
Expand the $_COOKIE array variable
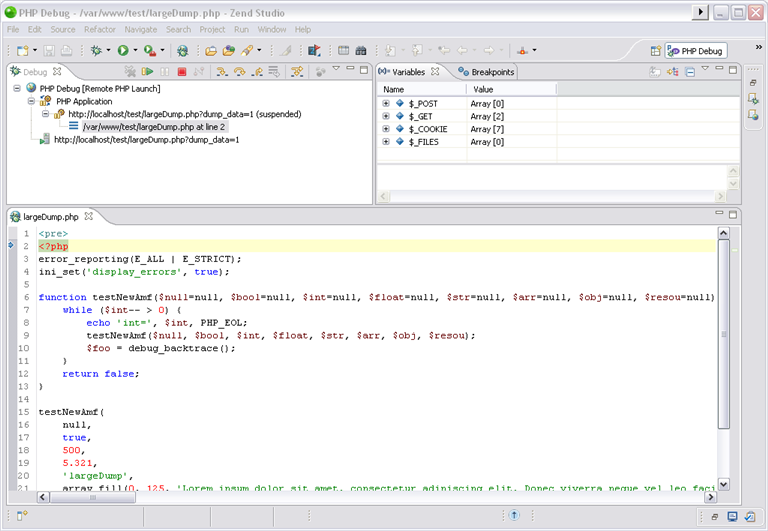coord(386,129)
